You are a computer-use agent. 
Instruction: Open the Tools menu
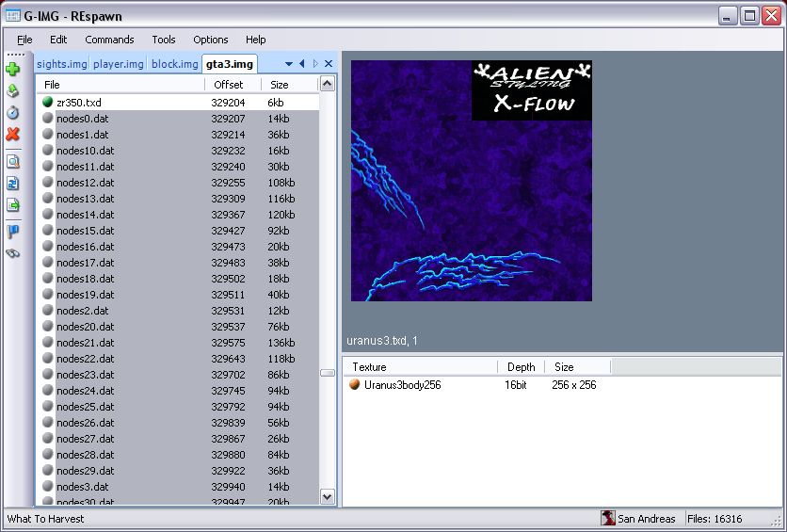click(x=164, y=40)
